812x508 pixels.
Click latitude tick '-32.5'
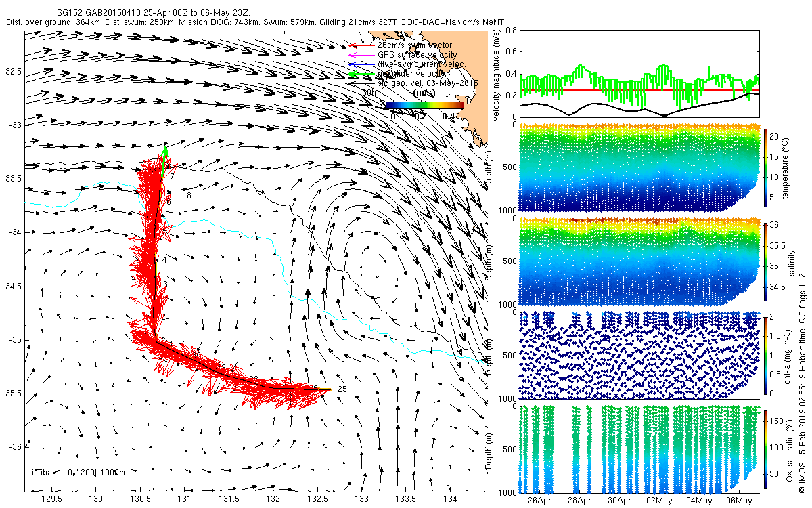[12, 71]
